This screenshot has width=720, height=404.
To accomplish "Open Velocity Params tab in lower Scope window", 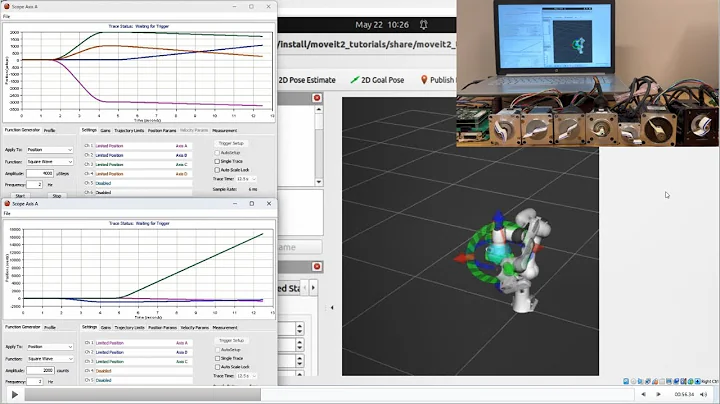I will [195, 327].
